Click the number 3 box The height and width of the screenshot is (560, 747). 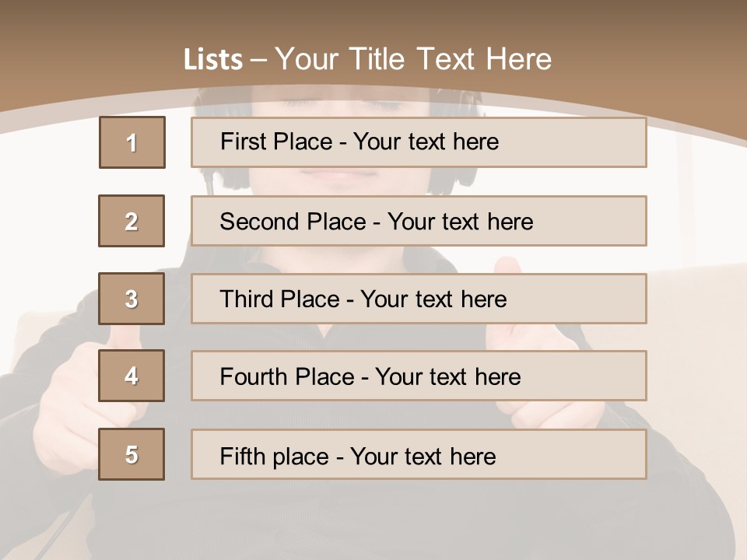click(132, 299)
